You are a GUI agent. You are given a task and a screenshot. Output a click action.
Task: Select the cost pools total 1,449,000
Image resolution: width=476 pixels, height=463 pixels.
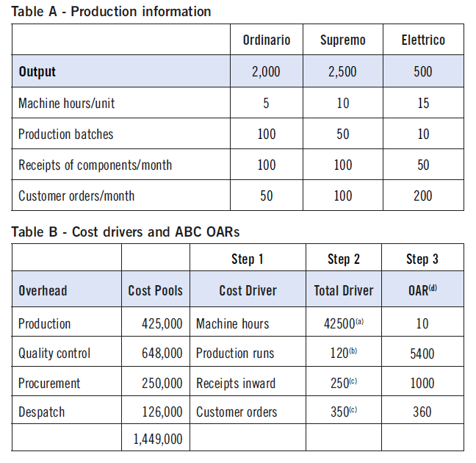click(158, 439)
